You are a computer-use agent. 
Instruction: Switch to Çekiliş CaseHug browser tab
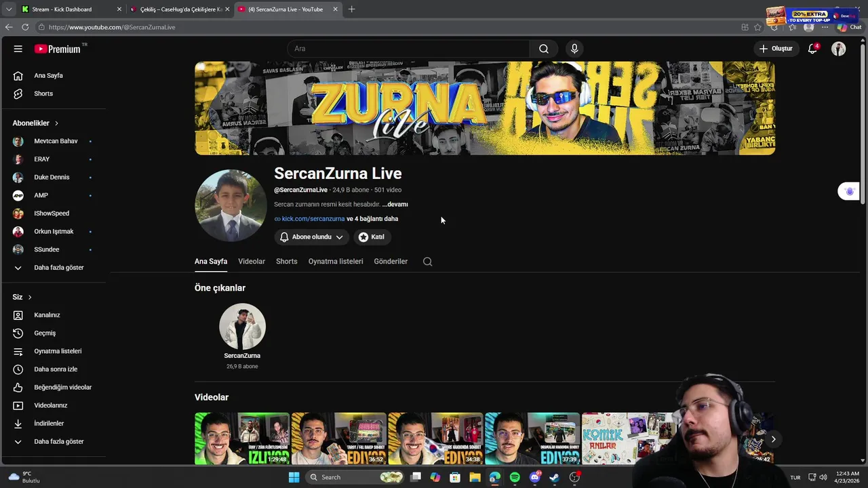click(180, 9)
